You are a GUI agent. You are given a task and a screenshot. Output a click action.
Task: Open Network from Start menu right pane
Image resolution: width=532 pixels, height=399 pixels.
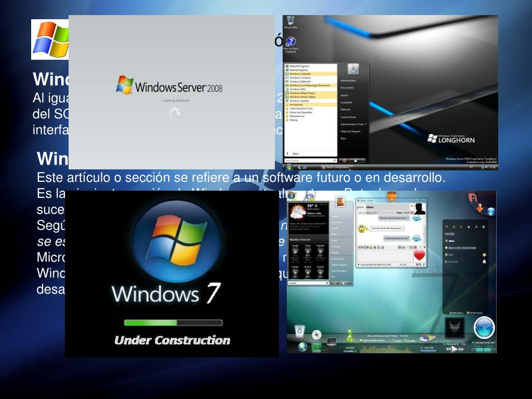click(345, 110)
